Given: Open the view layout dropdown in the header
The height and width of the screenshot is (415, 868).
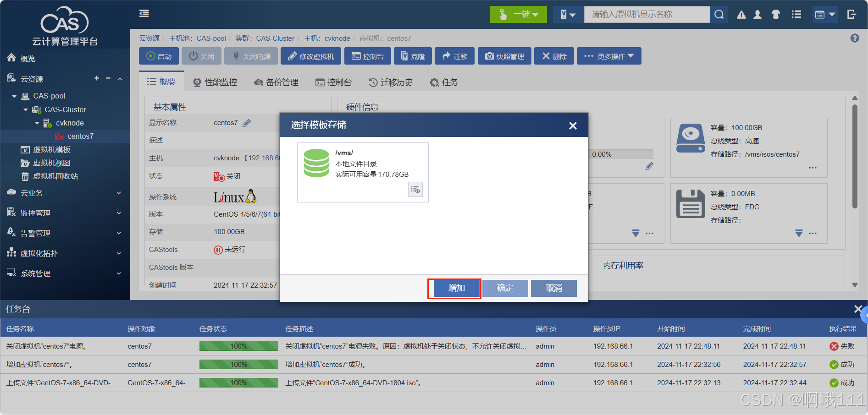Looking at the screenshot, I should point(825,15).
